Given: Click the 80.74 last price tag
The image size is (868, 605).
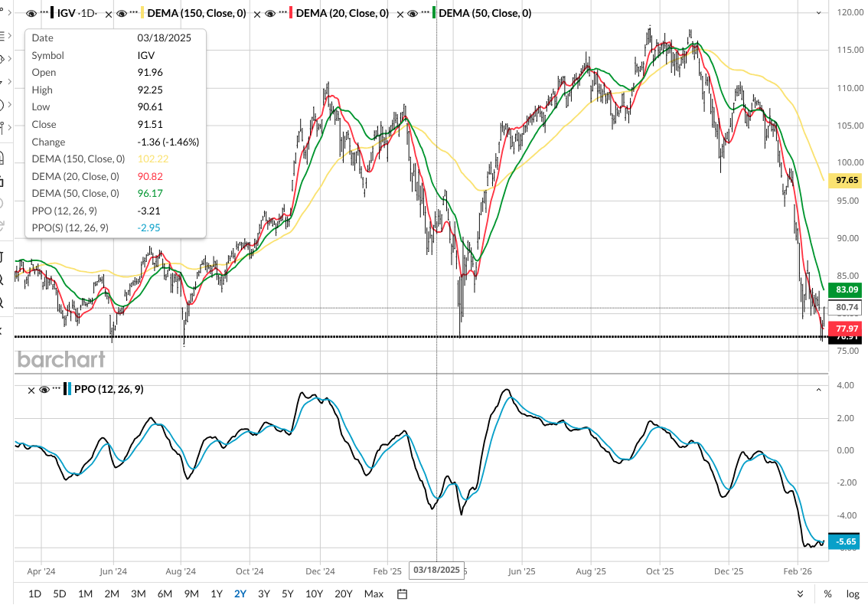Looking at the screenshot, I should click(847, 307).
